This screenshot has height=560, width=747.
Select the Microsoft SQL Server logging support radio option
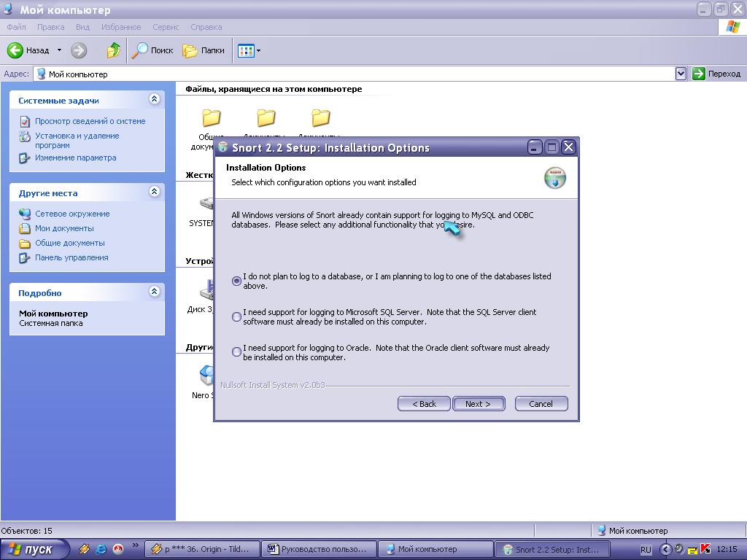[x=236, y=316]
